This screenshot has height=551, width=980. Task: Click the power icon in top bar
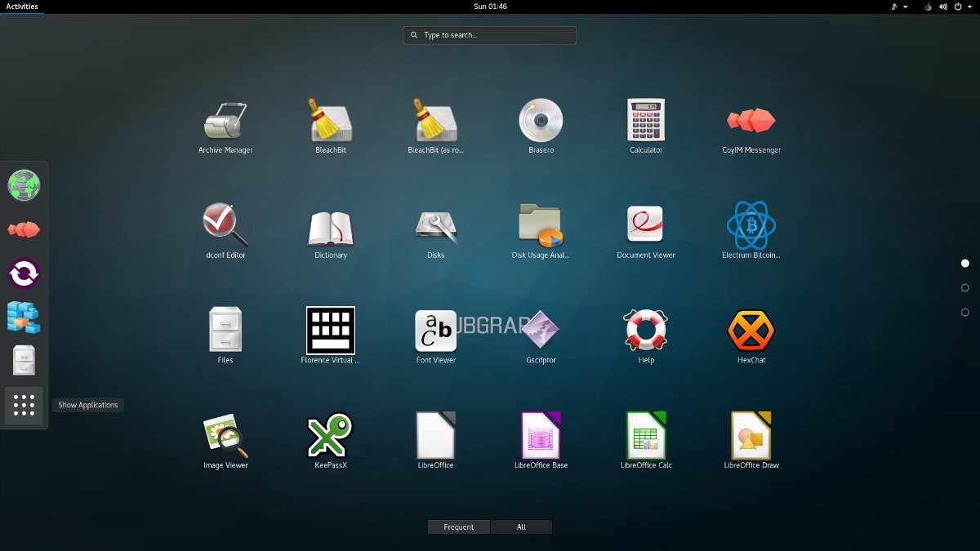[x=959, y=7]
